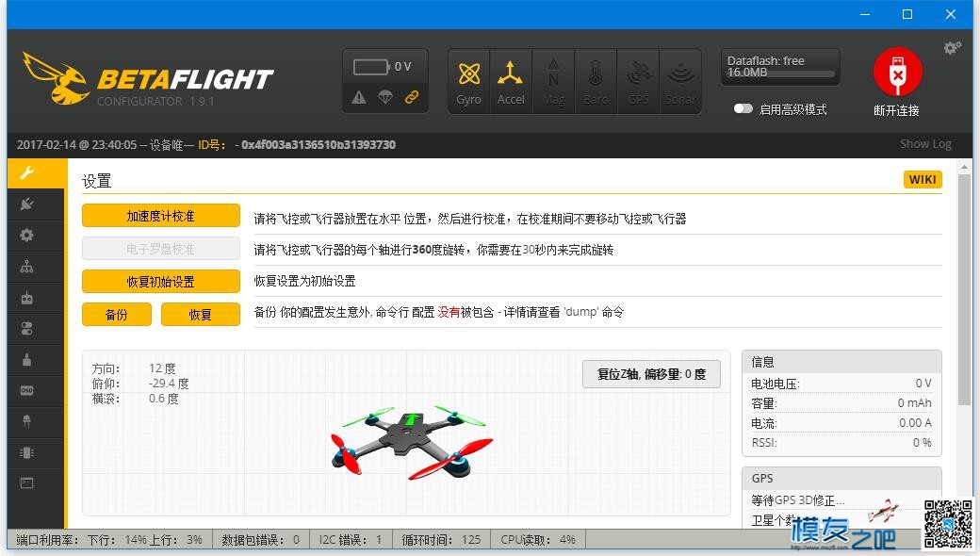Click the yellow link status icon
Image resolution: width=980 pixels, height=556 pixels.
[411, 97]
